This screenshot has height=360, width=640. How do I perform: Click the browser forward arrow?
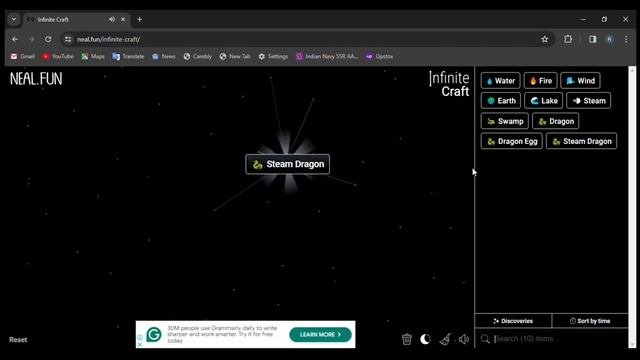point(31,39)
